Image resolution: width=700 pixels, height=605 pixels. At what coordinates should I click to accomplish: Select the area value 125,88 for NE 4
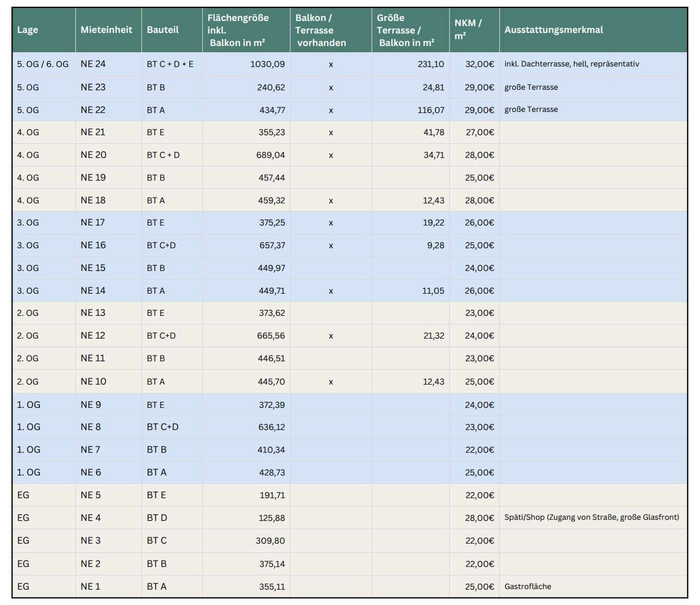[x=271, y=518]
